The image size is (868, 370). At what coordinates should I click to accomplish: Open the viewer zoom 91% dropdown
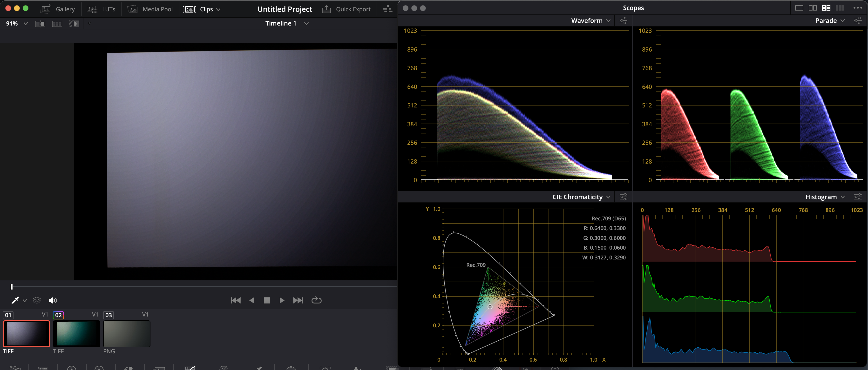tap(16, 24)
